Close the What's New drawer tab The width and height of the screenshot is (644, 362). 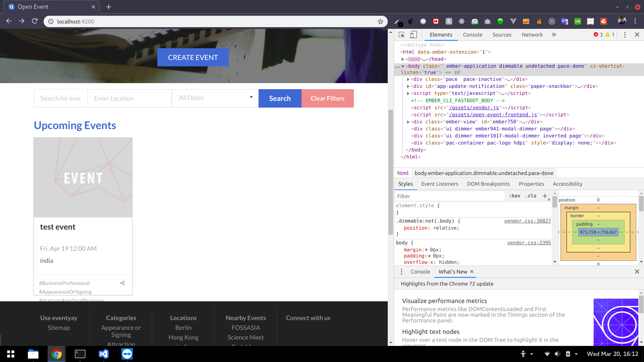(472, 271)
